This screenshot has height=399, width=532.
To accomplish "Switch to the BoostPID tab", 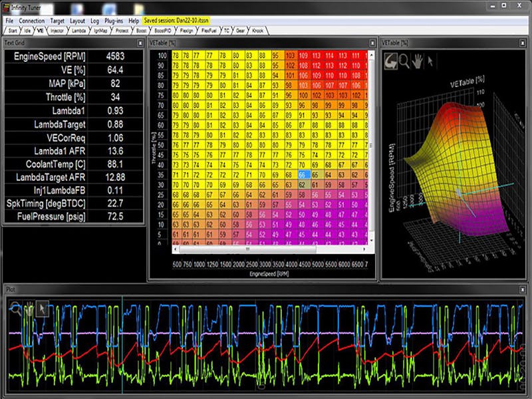I will tap(162, 31).
